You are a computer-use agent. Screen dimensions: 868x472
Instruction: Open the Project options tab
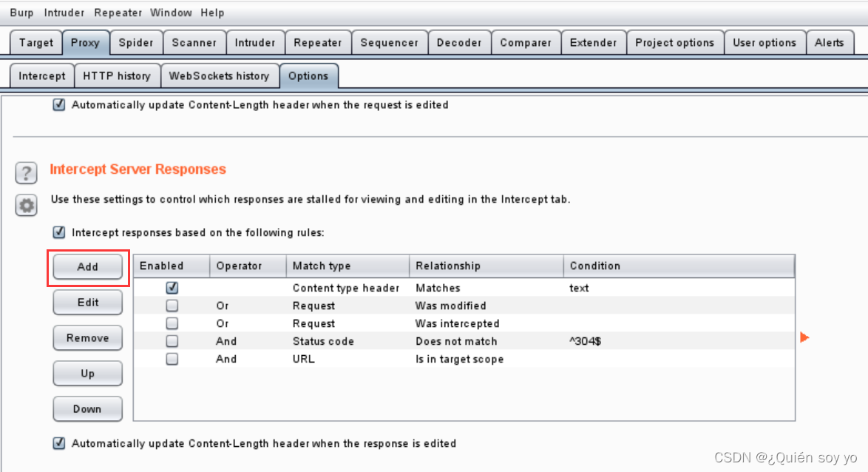pyautogui.click(x=674, y=43)
